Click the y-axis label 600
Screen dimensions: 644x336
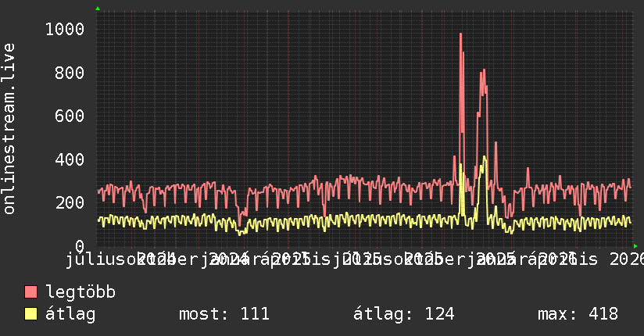click(70, 116)
